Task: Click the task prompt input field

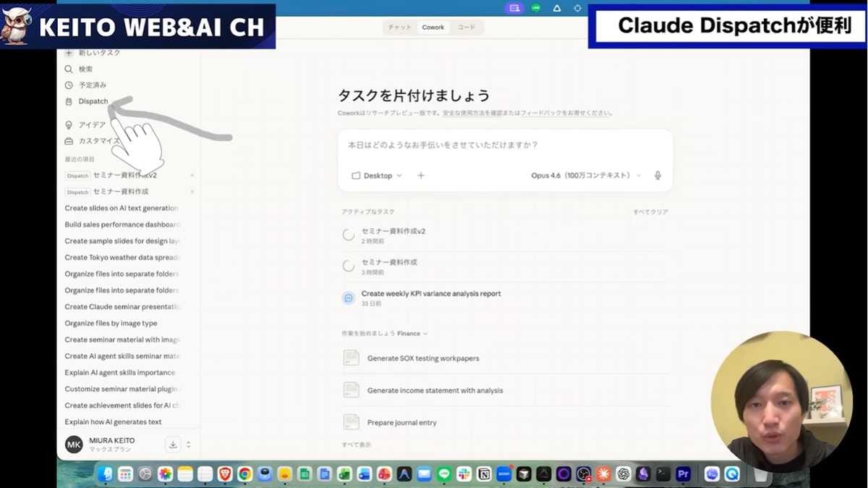Action: (x=504, y=146)
